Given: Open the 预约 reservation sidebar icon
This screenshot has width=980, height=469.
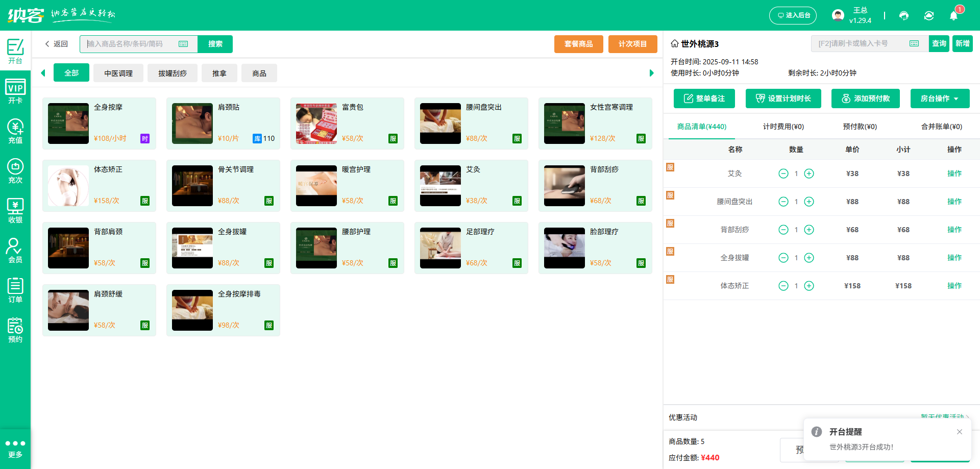Looking at the screenshot, I should pyautogui.click(x=15, y=329).
